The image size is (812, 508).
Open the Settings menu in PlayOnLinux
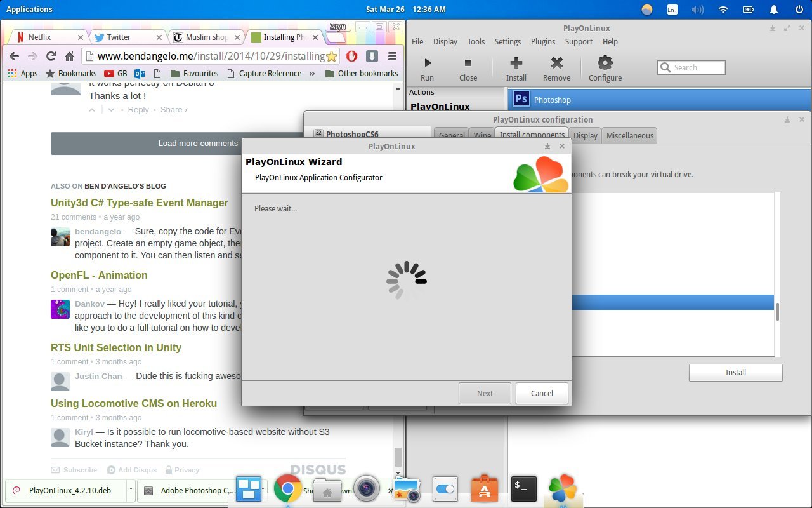click(x=508, y=41)
